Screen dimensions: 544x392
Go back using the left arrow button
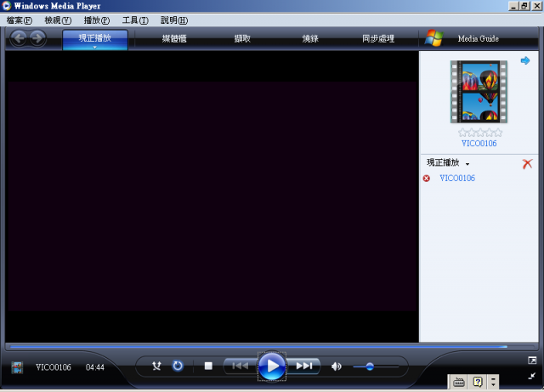[x=19, y=38]
